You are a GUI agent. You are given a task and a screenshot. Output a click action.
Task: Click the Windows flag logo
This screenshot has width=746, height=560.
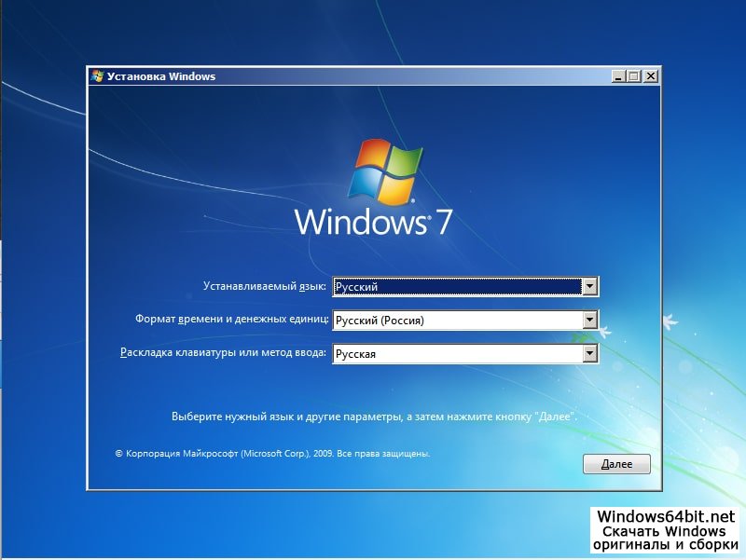click(x=386, y=173)
